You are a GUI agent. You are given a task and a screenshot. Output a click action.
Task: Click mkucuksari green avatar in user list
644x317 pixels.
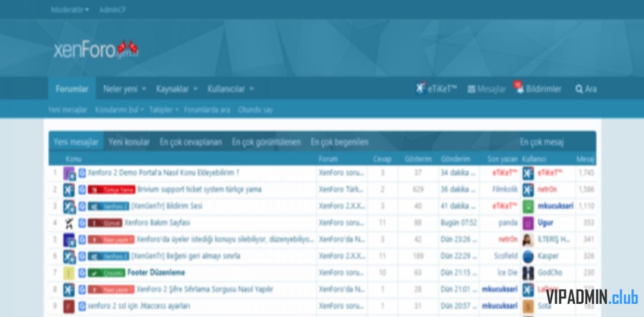click(528, 207)
